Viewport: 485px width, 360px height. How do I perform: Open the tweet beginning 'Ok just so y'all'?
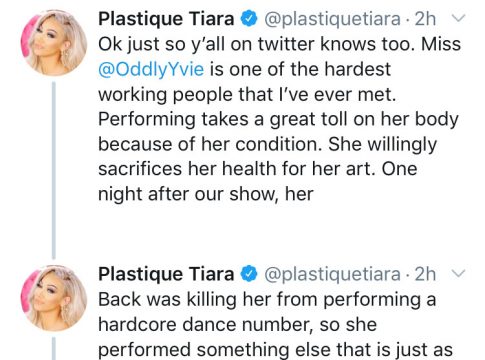point(279,119)
